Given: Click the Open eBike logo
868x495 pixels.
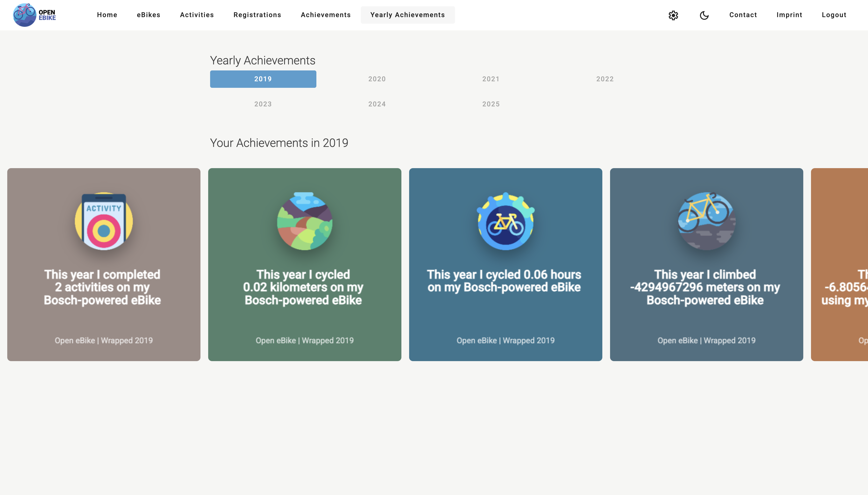Looking at the screenshot, I should (x=34, y=15).
